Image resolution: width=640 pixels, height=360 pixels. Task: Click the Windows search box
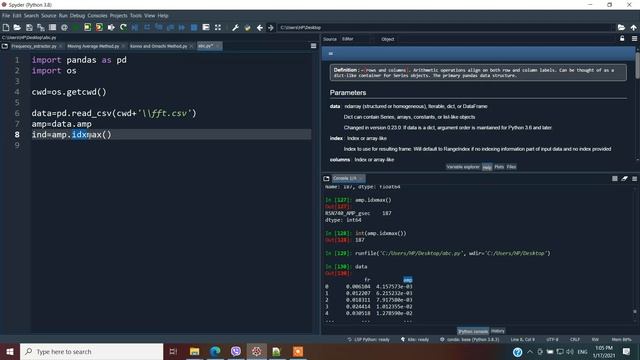click(92, 351)
